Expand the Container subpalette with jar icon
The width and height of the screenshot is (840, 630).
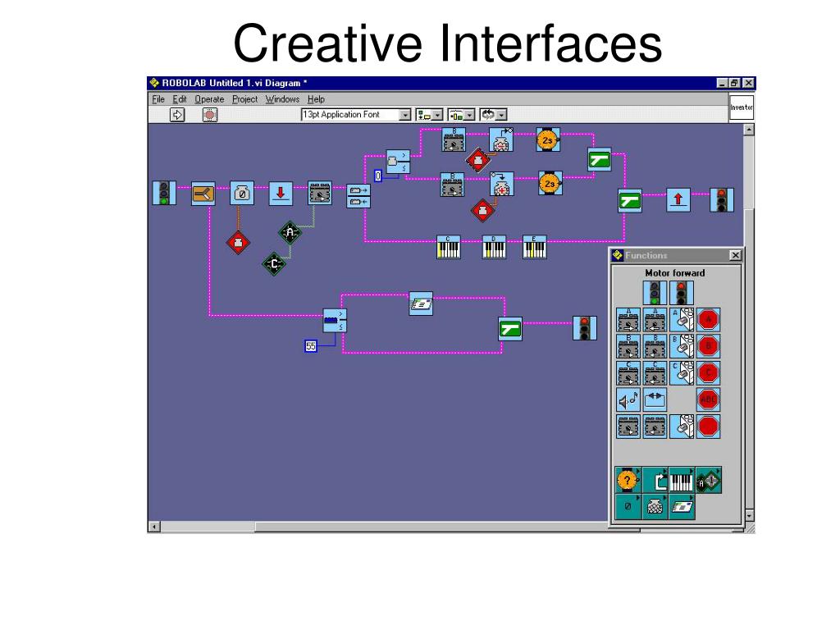click(x=655, y=507)
